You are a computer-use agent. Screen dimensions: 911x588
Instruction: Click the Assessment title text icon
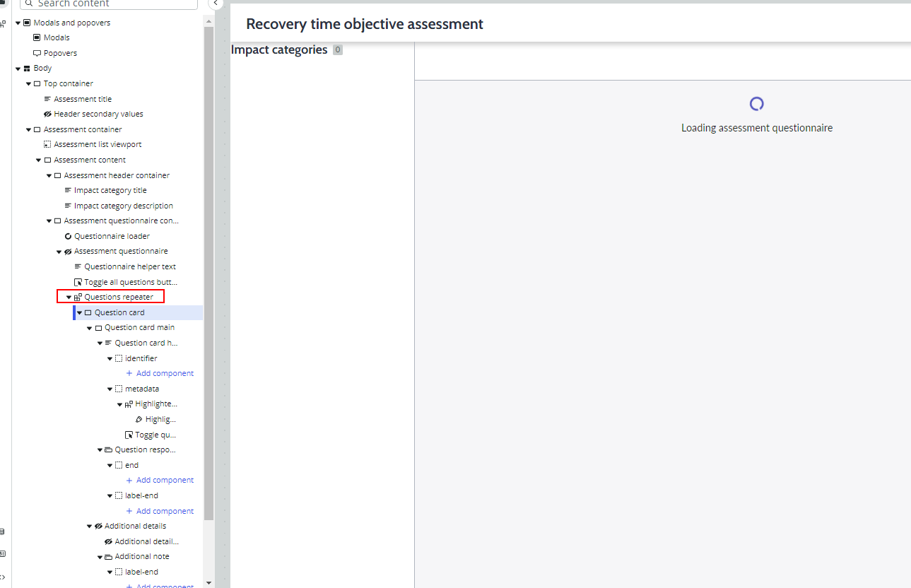(x=47, y=99)
